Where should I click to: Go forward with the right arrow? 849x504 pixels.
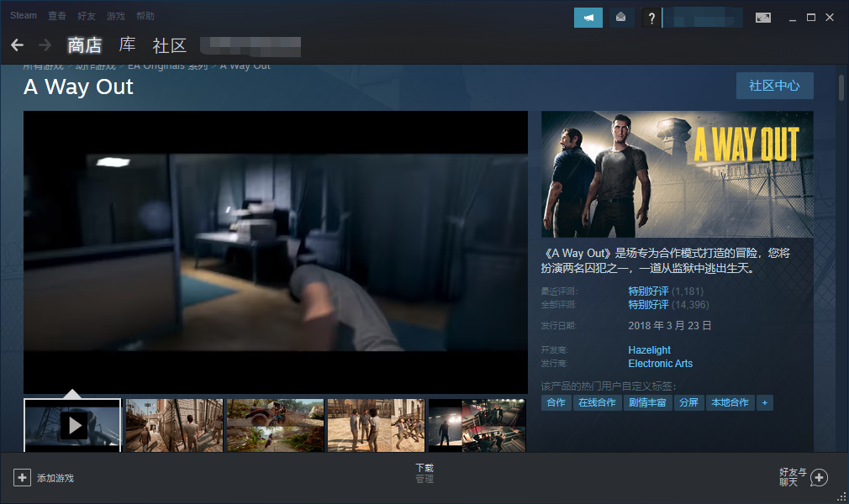point(45,45)
